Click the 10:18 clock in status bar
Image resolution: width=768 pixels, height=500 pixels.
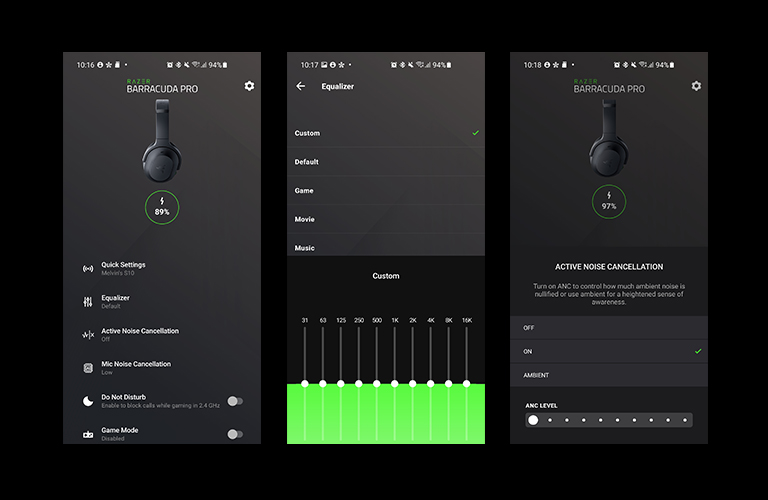pyautogui.click(x=532, y=65)
